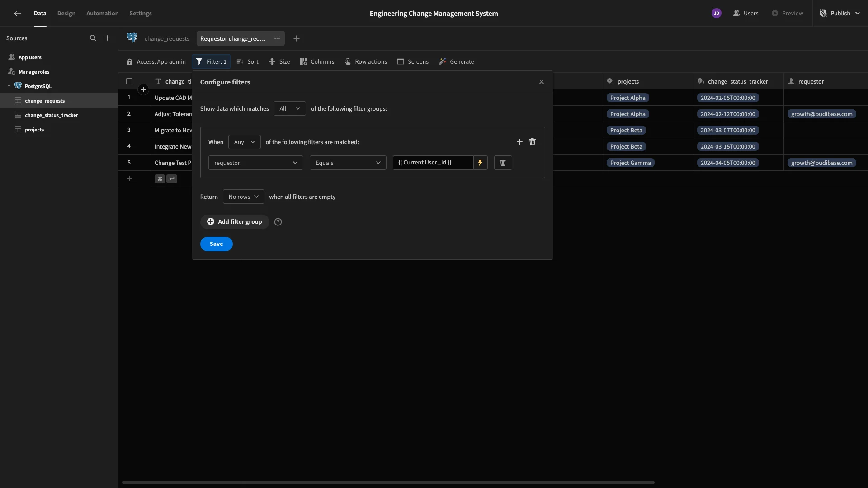Add a new row with plus icon
Screen dimensions: 868x488
tap(129, 179)
